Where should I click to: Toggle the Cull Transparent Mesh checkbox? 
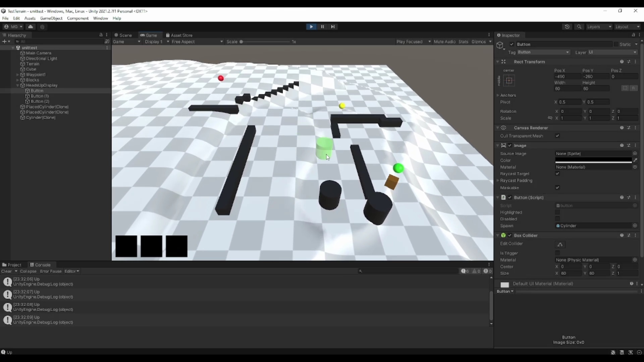[x=557, y=136]
